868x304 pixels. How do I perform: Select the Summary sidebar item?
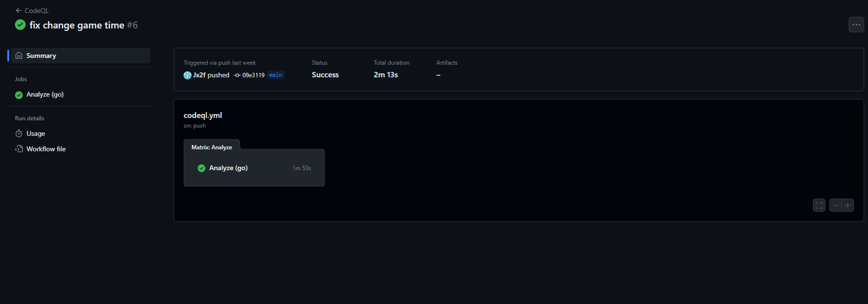tap(81, 56)
